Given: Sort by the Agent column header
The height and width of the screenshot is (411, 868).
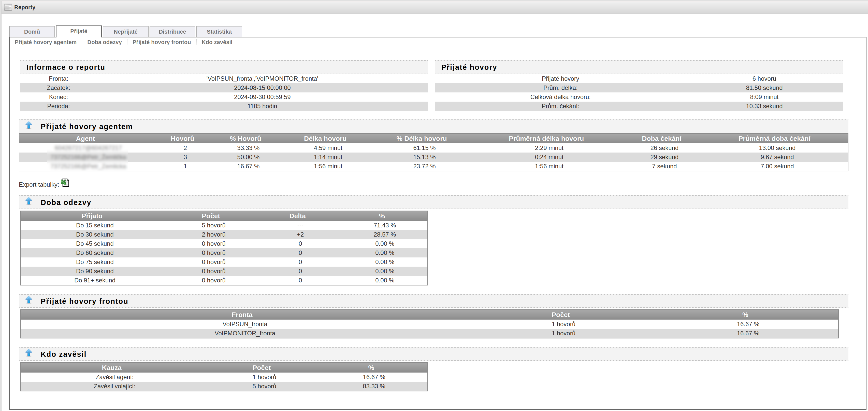Looking at the screenshot, I should tap(85, 139).
